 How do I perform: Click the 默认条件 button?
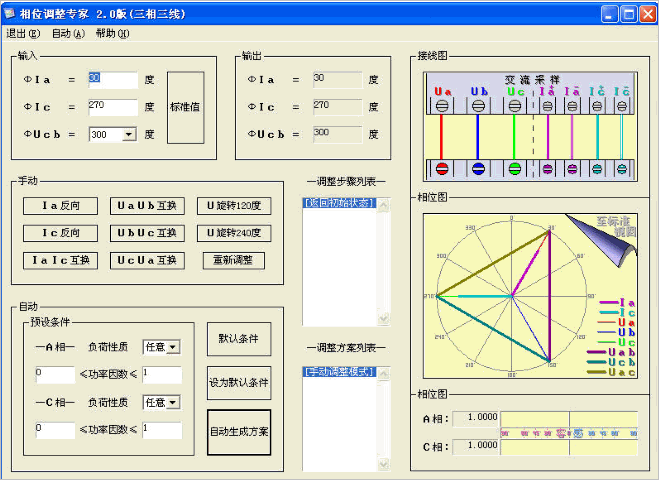239,339
